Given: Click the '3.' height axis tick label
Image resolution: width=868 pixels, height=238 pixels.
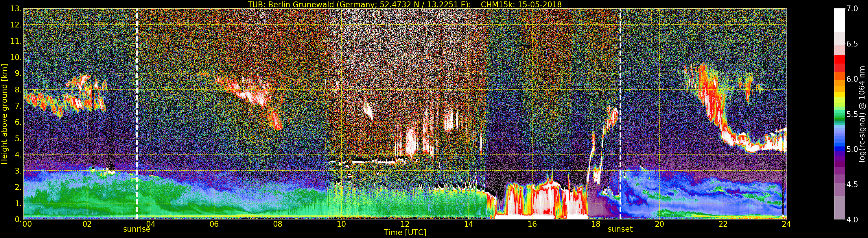Looking at the screenshot, I should pyautogui.click(x=18, y=171).
